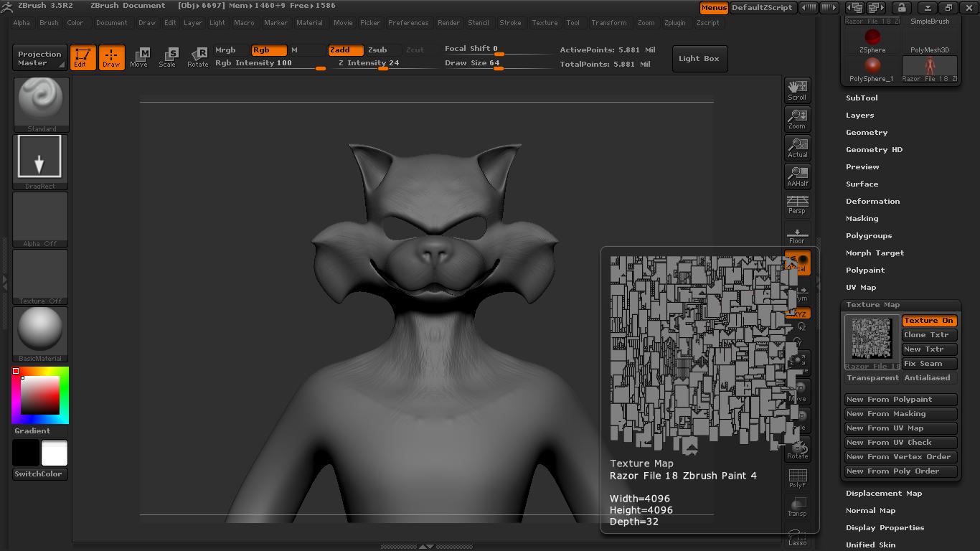This screenshot has width=980, height=551.
Task: Toggle Antialiased texture option
Action: pyautogui.click(x=929, y=378)
